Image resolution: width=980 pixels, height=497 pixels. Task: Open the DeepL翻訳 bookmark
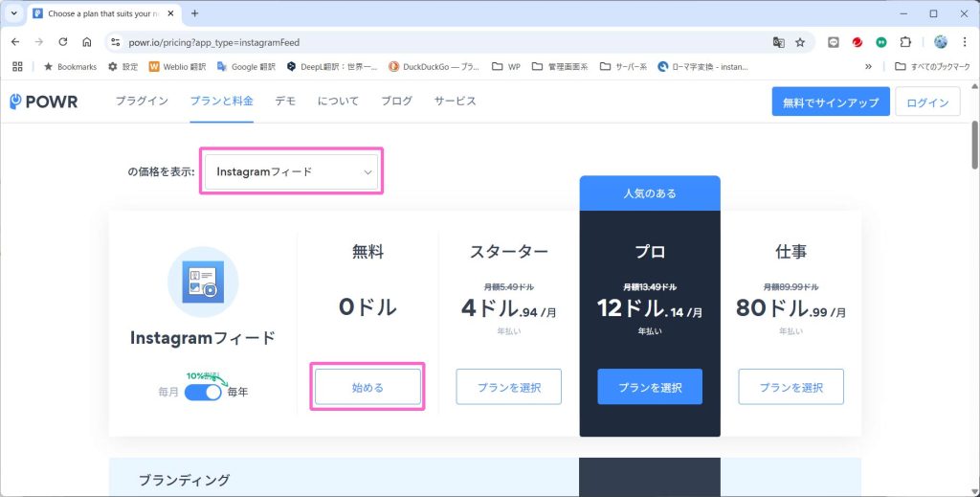(332, 66)
